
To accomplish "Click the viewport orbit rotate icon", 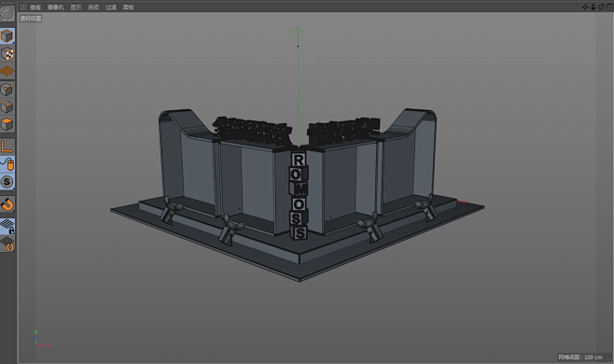I will [601, 7].
